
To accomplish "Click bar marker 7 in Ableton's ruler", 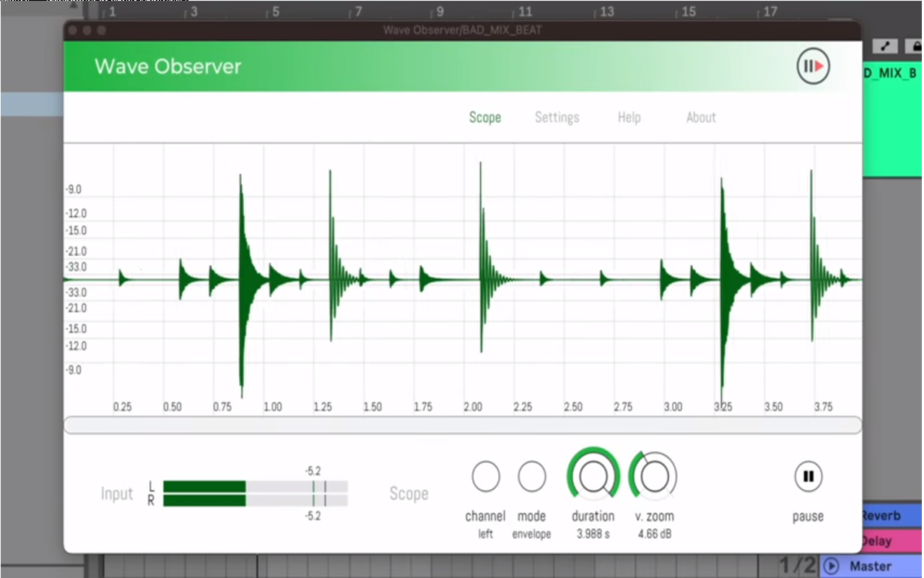I will 358,12.
